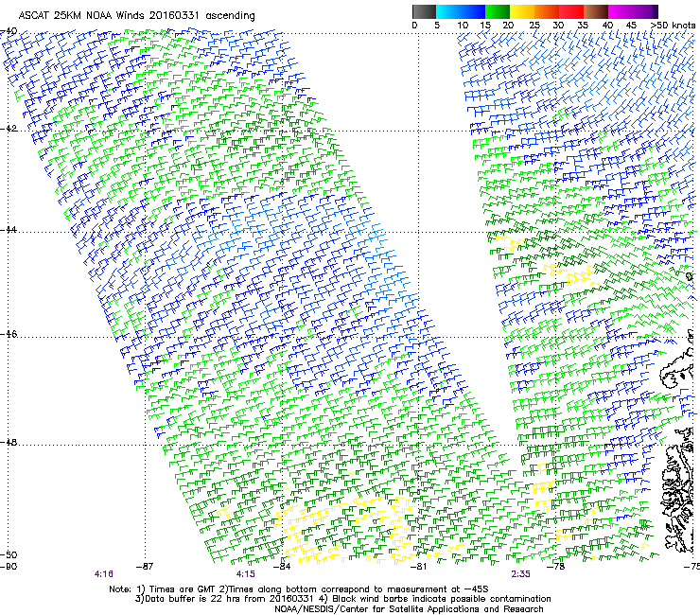Click the '-84' longitude label
700x615 pixels.
pos(282,567)
